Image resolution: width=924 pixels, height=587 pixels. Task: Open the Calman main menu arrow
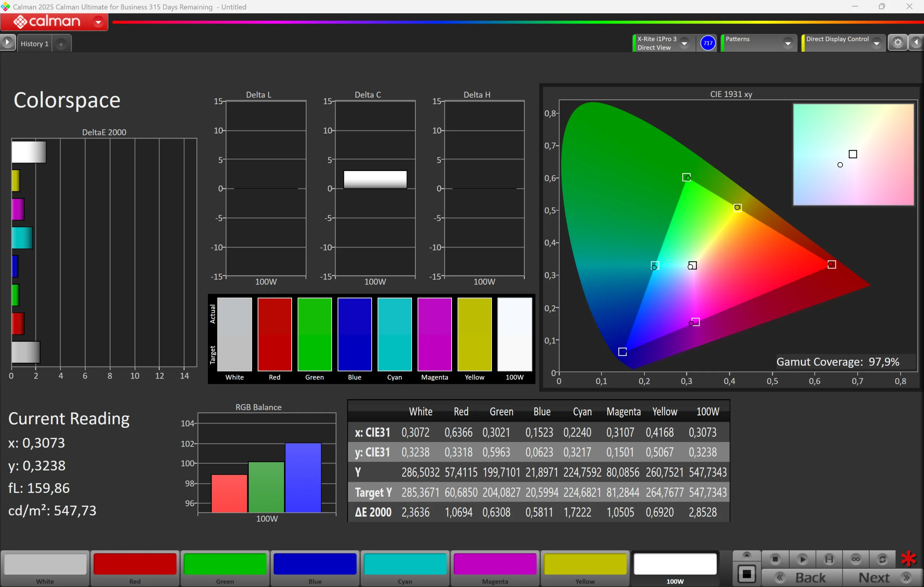pos(98,22)
